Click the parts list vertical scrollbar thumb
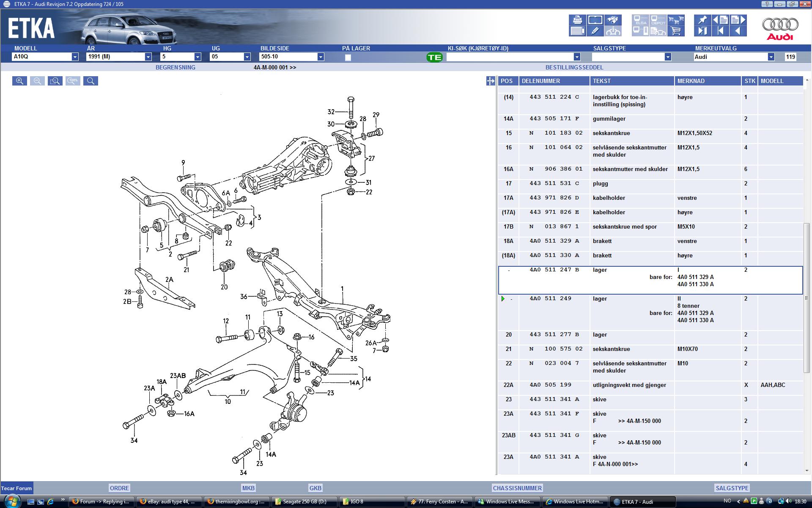 807,298
